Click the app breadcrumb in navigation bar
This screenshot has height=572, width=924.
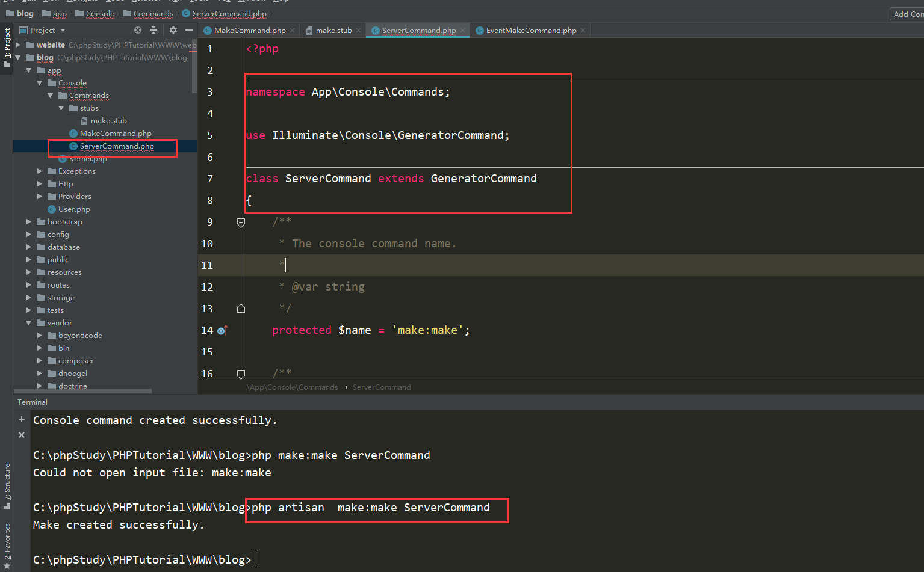[55, 13]
